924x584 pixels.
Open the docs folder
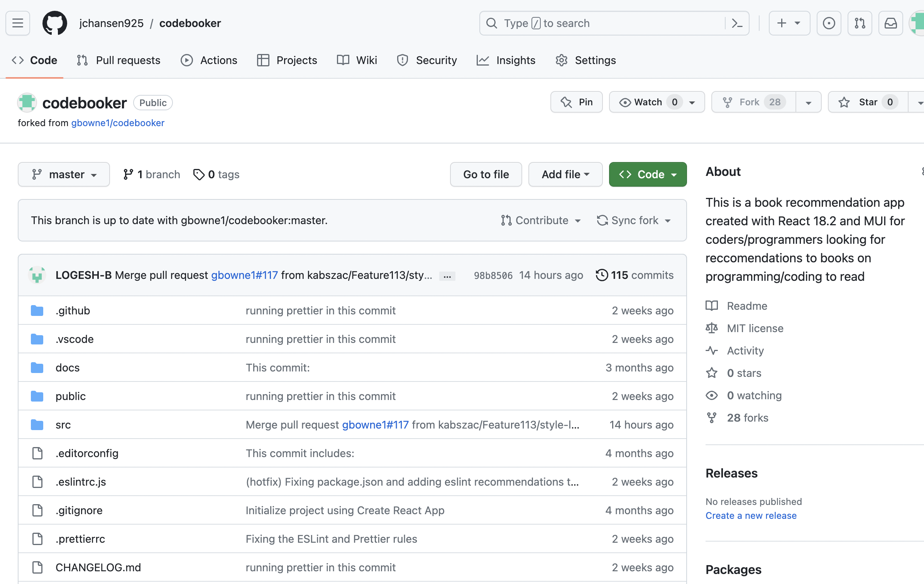click(x=68, y=368)
